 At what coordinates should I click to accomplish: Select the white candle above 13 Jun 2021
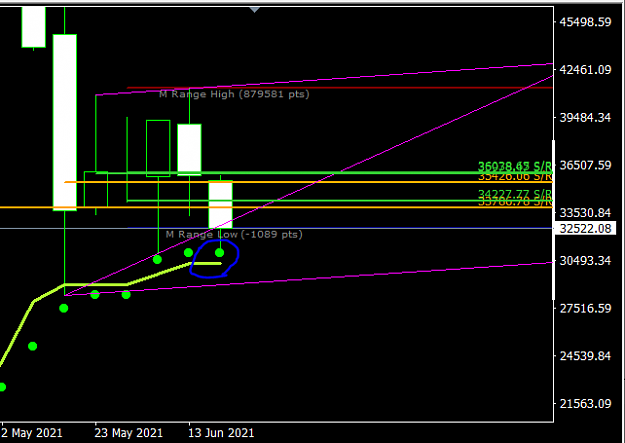click(189, 150)
